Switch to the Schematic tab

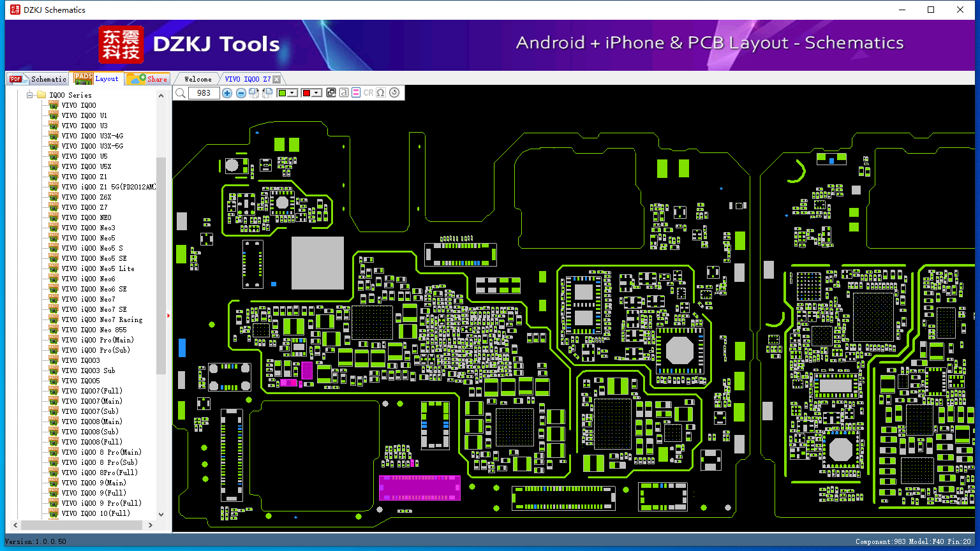coord(38,79)
